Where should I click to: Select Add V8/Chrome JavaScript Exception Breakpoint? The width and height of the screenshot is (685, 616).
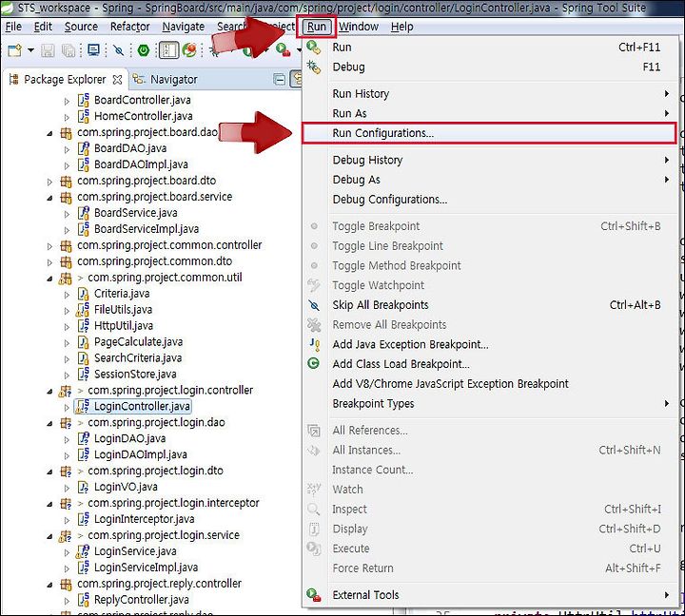pos(490,384)
